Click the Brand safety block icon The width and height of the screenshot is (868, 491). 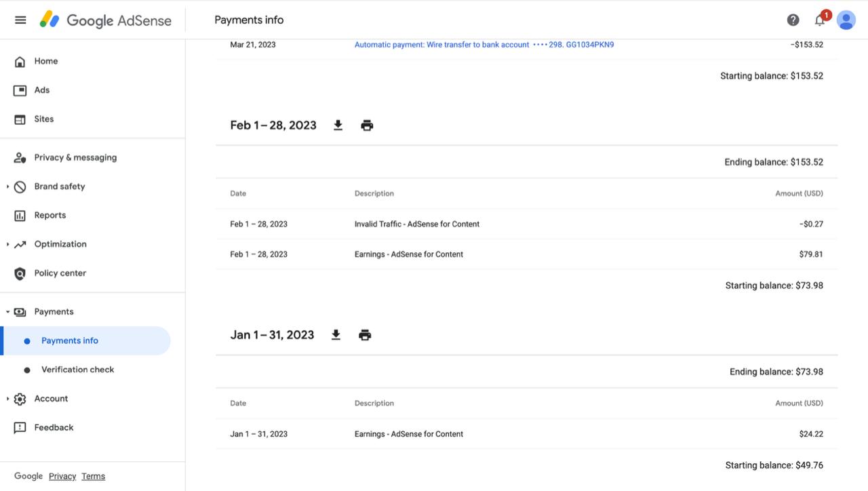pos(20,186)
